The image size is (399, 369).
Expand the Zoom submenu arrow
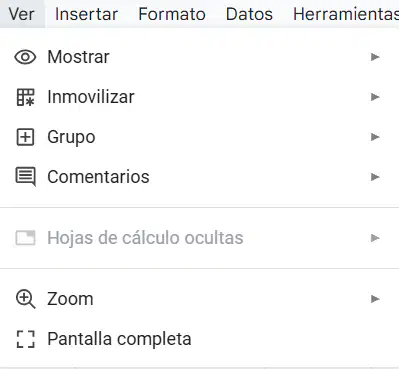375,299
